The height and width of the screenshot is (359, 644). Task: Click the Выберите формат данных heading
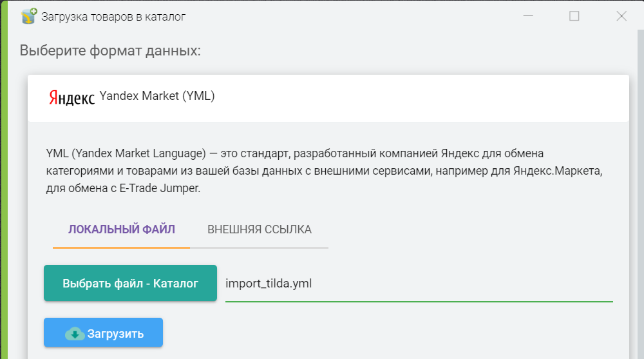pyautogui.click(x=110, y=50)
